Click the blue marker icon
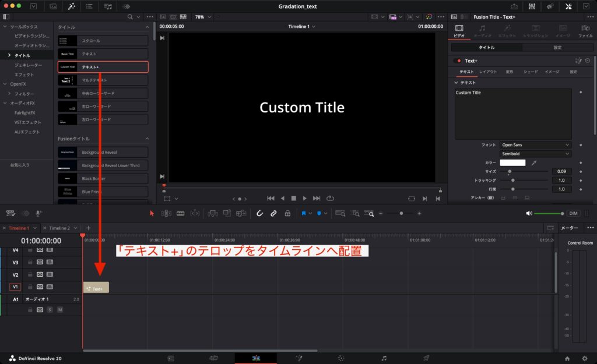 pos(319,213)
